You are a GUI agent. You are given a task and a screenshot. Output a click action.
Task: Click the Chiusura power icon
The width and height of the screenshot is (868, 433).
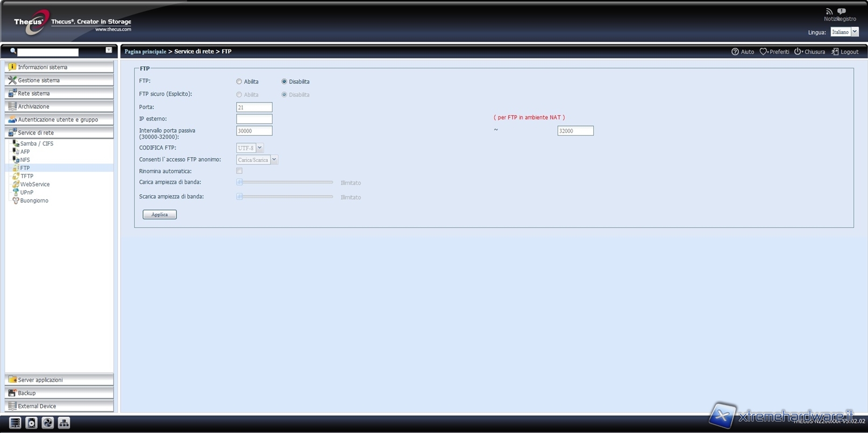coord(798,52)
